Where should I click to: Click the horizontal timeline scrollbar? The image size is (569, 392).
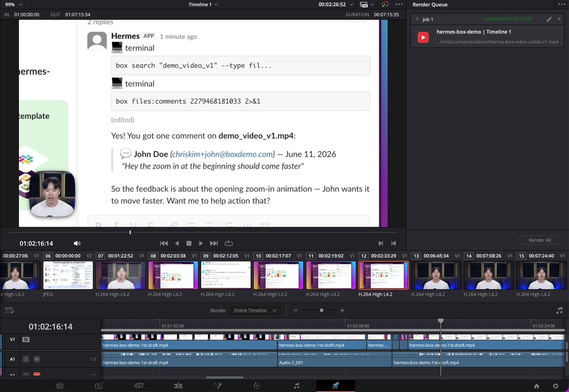tap(224, 377)
